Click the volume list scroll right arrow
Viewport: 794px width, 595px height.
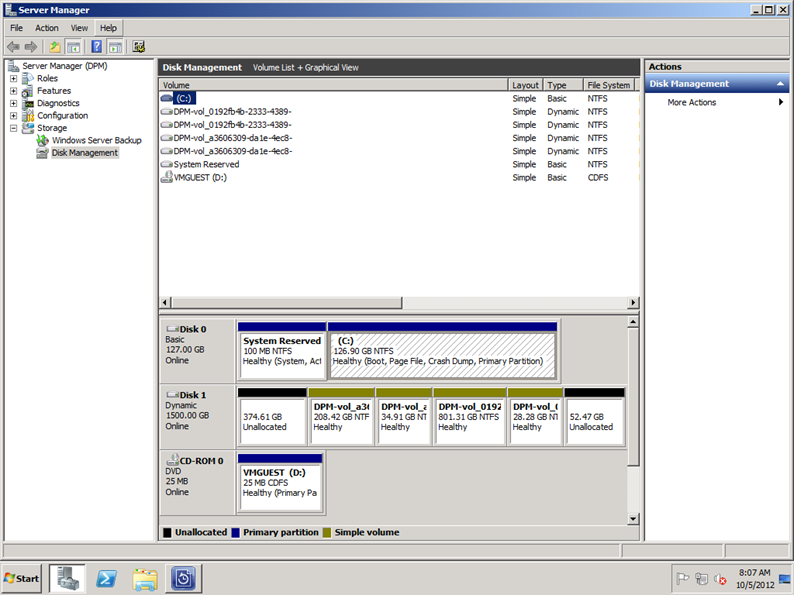point(633,303)
